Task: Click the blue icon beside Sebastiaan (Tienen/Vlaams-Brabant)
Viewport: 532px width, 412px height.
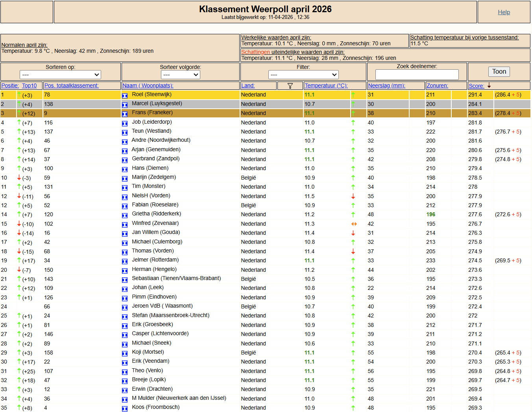Action: 125,279
